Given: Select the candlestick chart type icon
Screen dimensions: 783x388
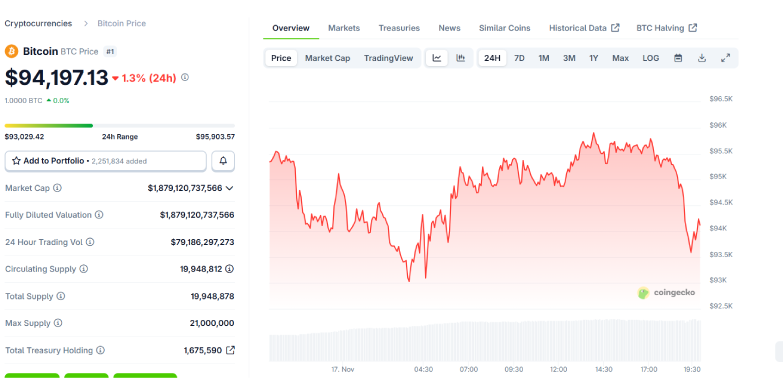Looking at the screenshot, I should pyautogui.click(x=460, y=58).
